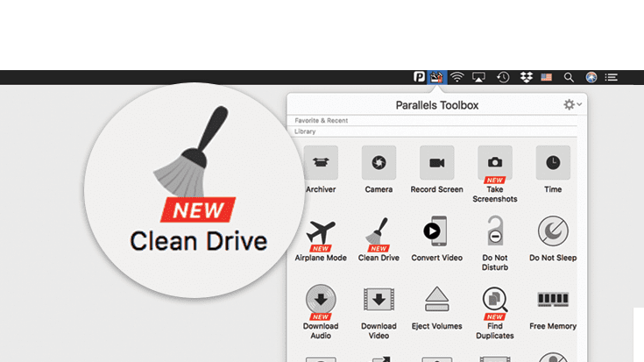Open the Dropbox menu bar item
This screenshot has height=362, width=644.
[526, 77]
